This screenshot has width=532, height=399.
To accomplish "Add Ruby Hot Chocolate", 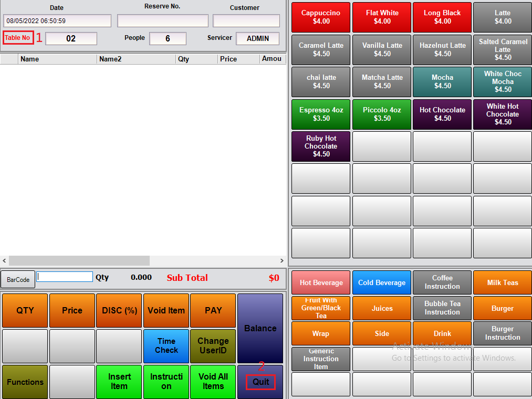I will coord(321,146).
